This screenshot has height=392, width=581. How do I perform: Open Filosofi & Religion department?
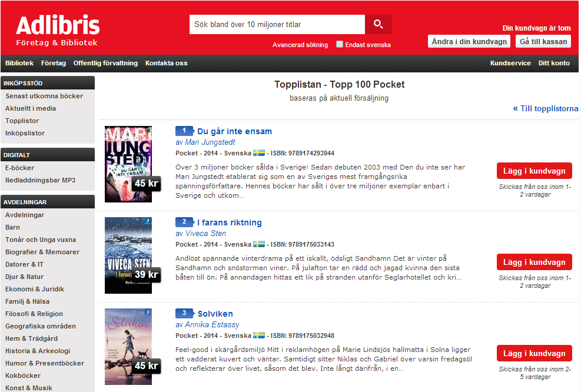coord(34,314)
